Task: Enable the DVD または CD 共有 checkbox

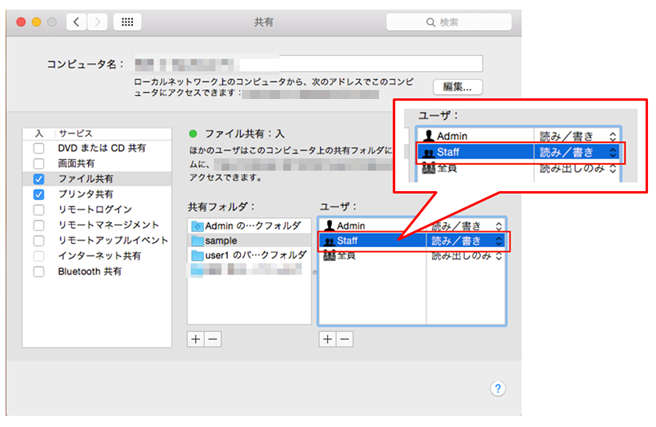Action: click(x=39, y=148)
